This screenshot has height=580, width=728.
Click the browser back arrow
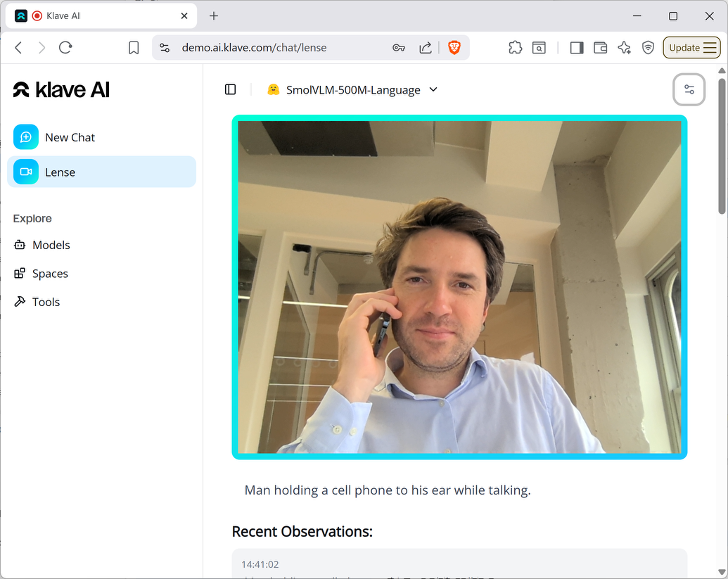18,47
